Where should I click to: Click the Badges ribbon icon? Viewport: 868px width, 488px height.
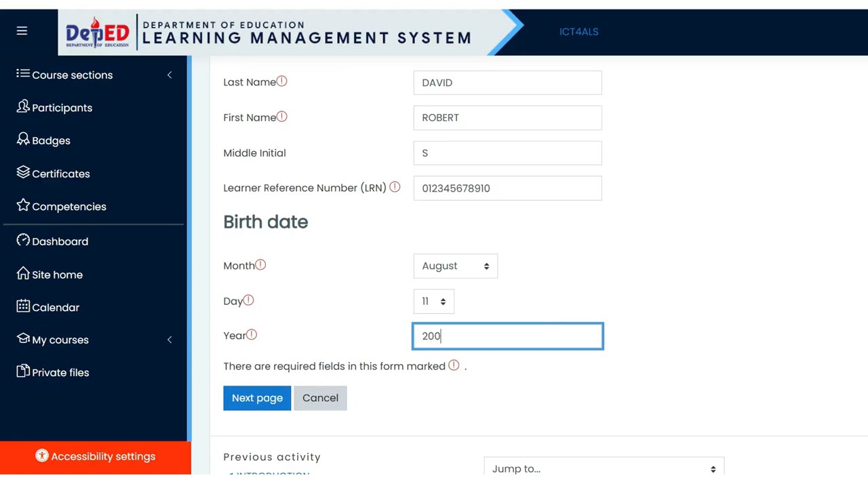pyautogui.click(x=23, y=139)
